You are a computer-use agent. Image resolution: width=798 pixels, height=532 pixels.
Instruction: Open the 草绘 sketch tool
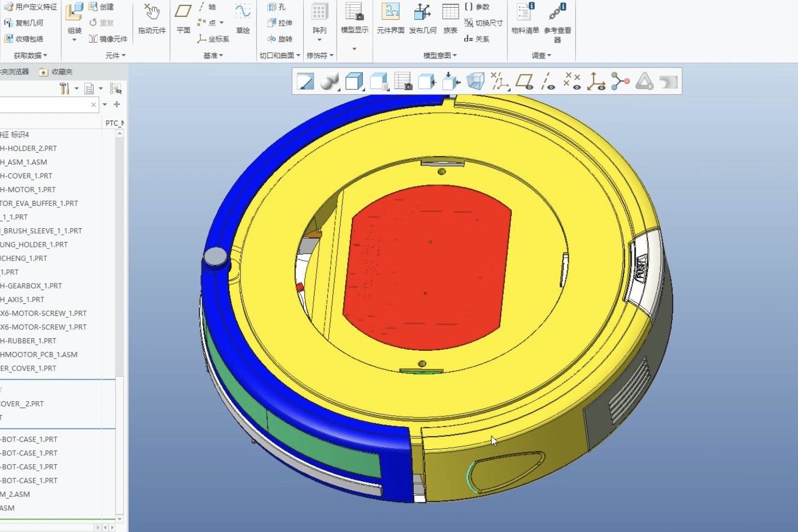coord(242,19)
